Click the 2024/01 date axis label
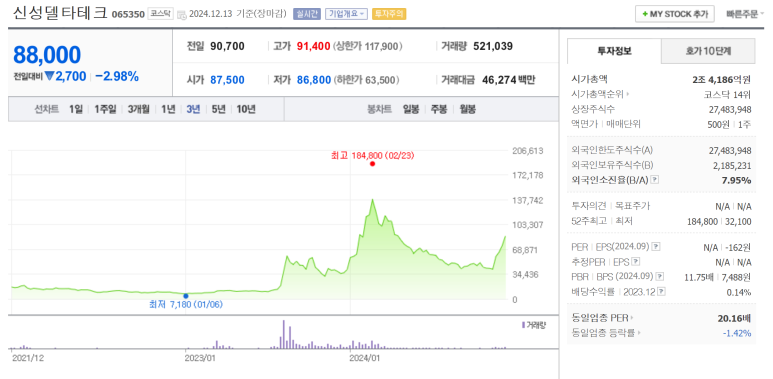 click(364, 358)
